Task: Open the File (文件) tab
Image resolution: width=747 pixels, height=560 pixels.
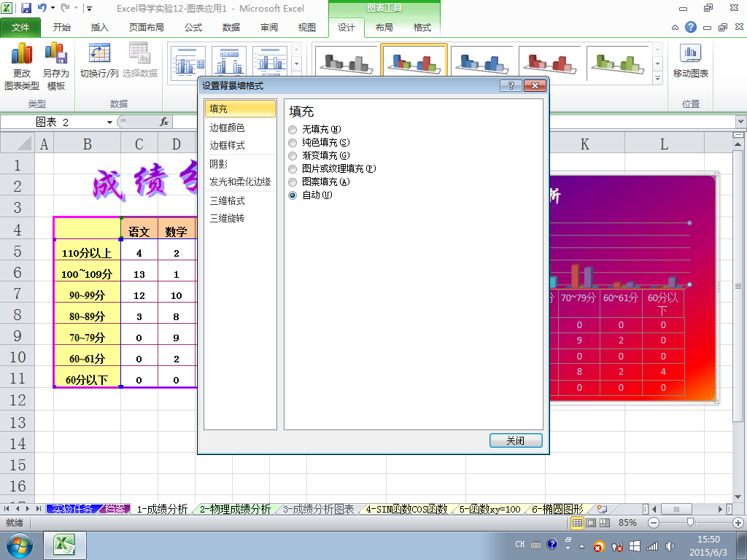Action: (20, 28)
